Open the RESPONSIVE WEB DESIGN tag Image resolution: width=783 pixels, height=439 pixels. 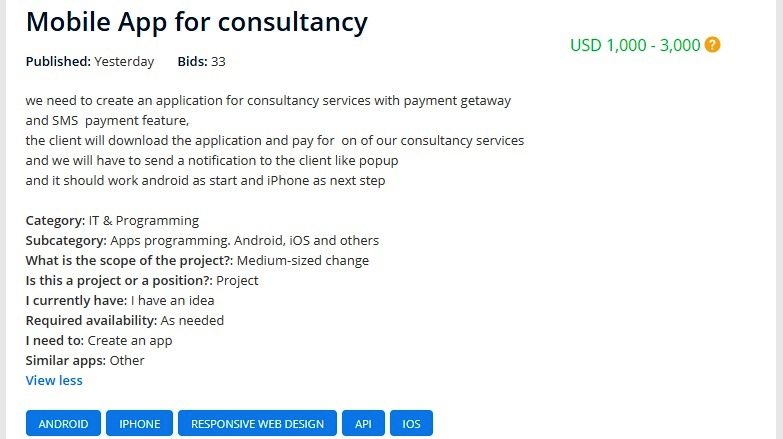pyautogui.click(x=258, y=424)
